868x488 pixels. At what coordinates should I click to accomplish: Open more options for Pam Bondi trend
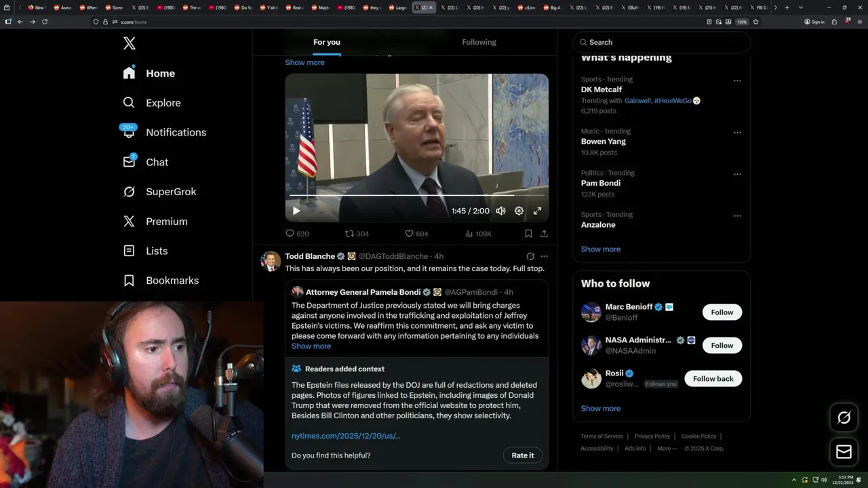click(x=737, y=174)
